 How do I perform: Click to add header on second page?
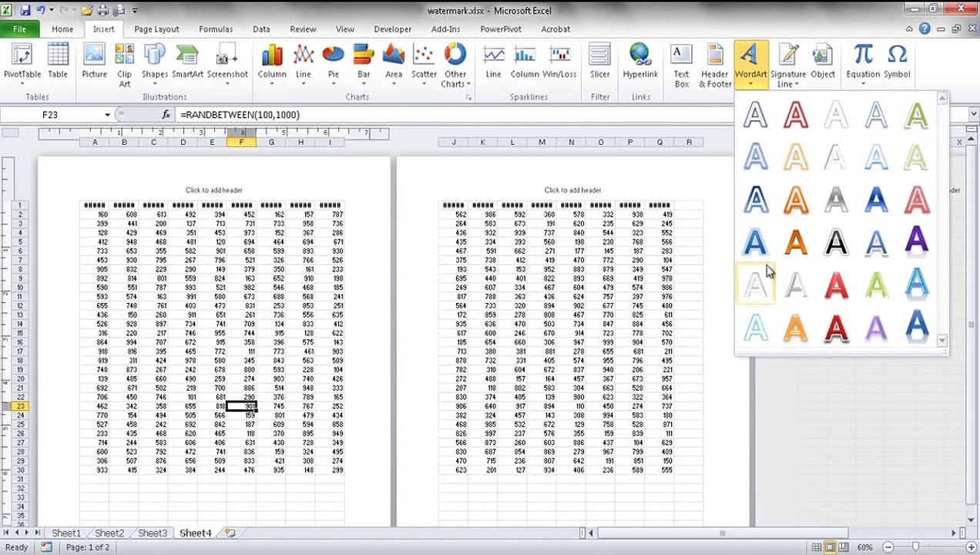572,190
